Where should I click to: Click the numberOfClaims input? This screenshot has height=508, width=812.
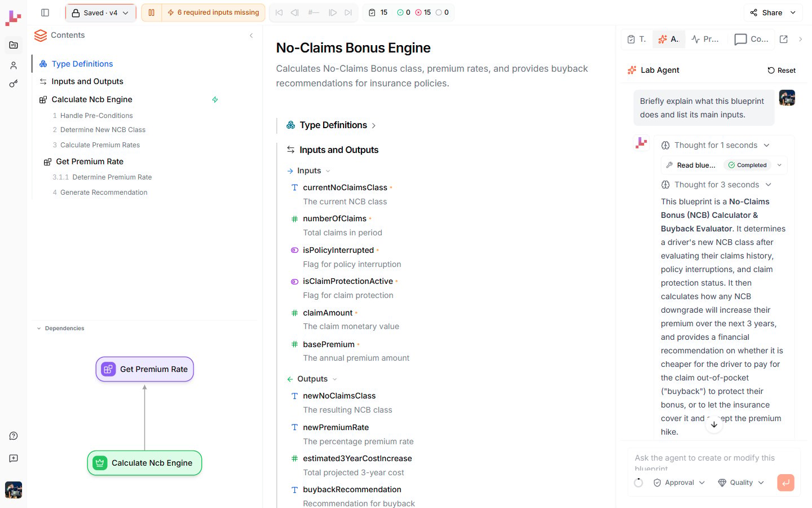(x=335, y=218)
